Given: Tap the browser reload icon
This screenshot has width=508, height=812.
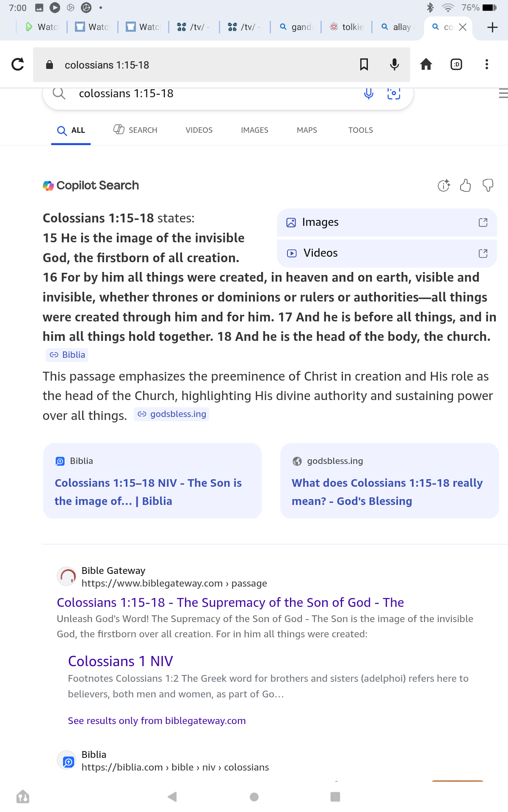Looking at the screenshot, I should tap(18, 65).
